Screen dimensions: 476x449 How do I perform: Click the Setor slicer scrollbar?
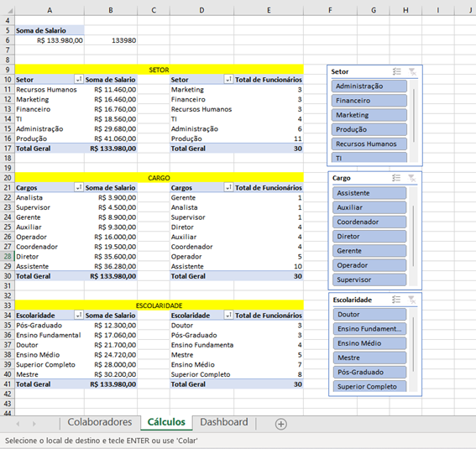414,115
